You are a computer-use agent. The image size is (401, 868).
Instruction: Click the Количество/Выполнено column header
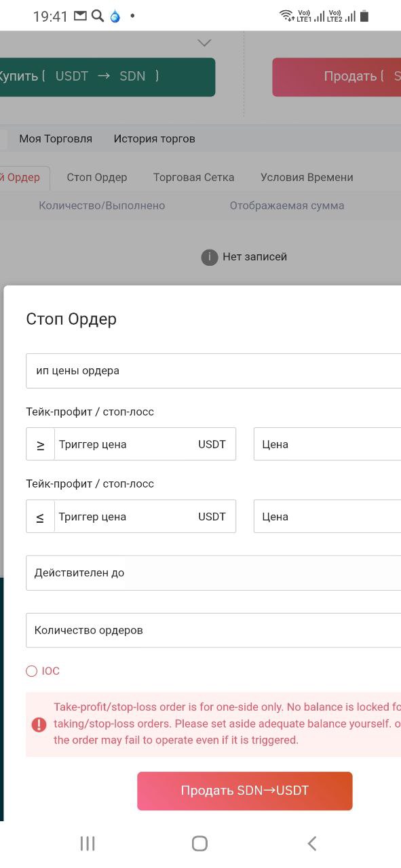(x=102, y=205)
